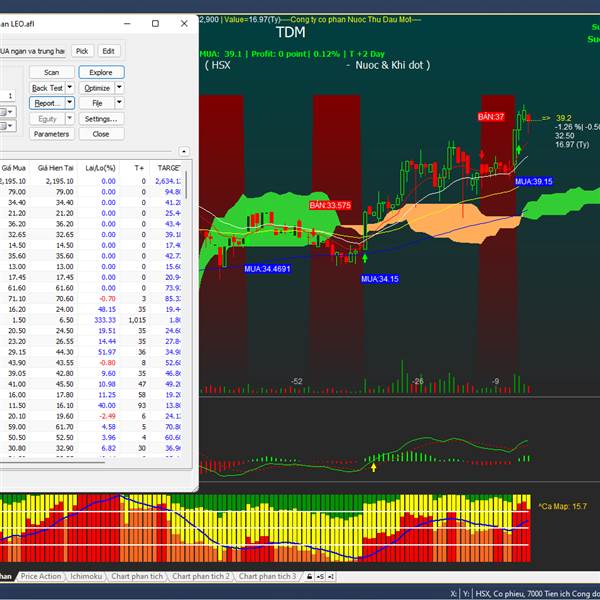Screen dimensions: 600x600
Task: Click the Back Test button
Action: pyautogui.click(x=47, y=88)
